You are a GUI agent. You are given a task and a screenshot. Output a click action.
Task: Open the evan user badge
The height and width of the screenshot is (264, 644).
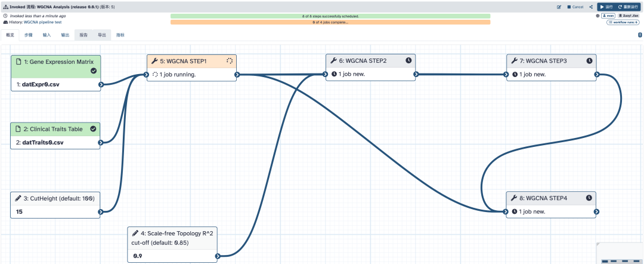pos(608,16)
